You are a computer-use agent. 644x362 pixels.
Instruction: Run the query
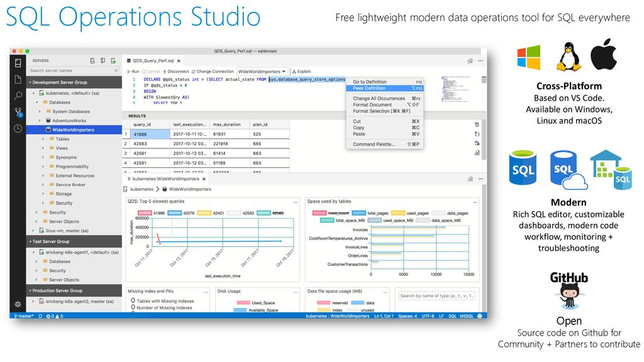pyautogui.click(x=133, y=72)
